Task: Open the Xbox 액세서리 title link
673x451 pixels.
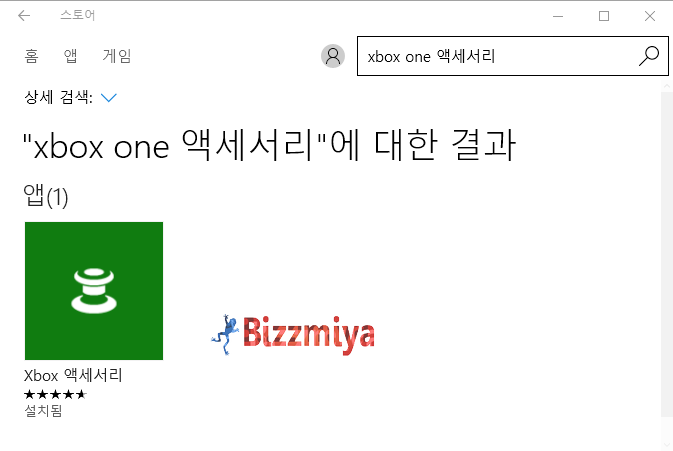Action: 73,375
